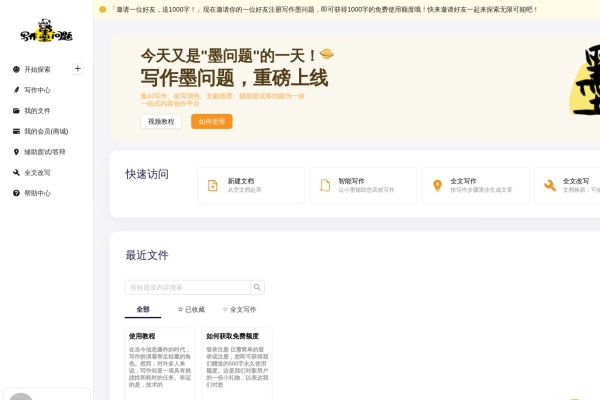
Task: Click the orange wrench icon in 全文改写 card
Action: point(550,185)
